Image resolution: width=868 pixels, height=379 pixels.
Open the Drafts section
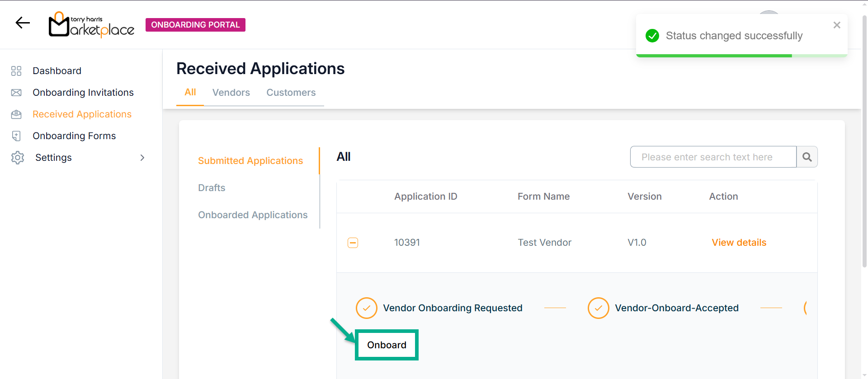212,188
